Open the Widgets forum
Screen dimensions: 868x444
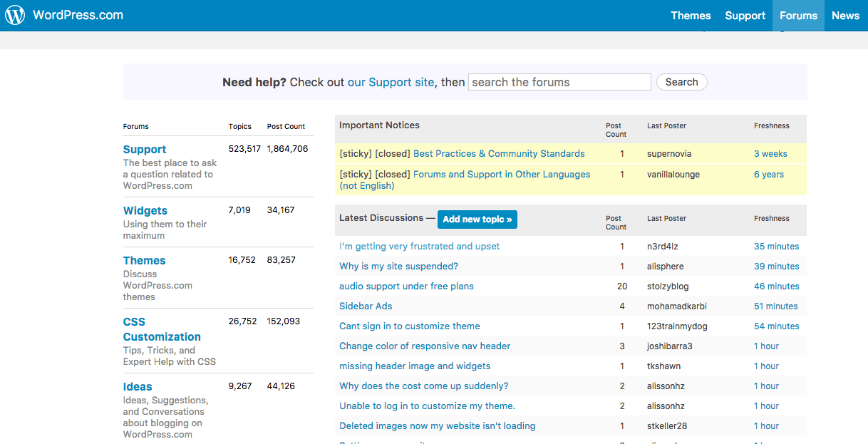[145, 210]
